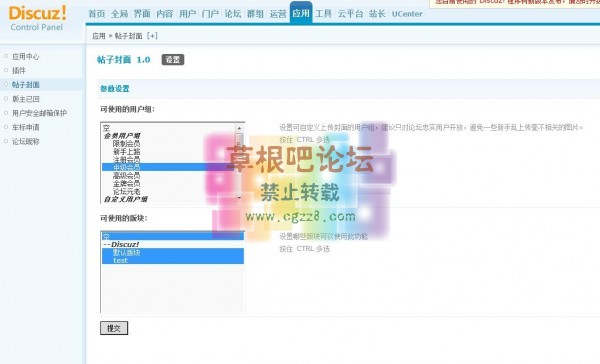This screenshot has height=364, width=600.
Task: Open the 界面 top menu
Action: (x=142, y=14)
